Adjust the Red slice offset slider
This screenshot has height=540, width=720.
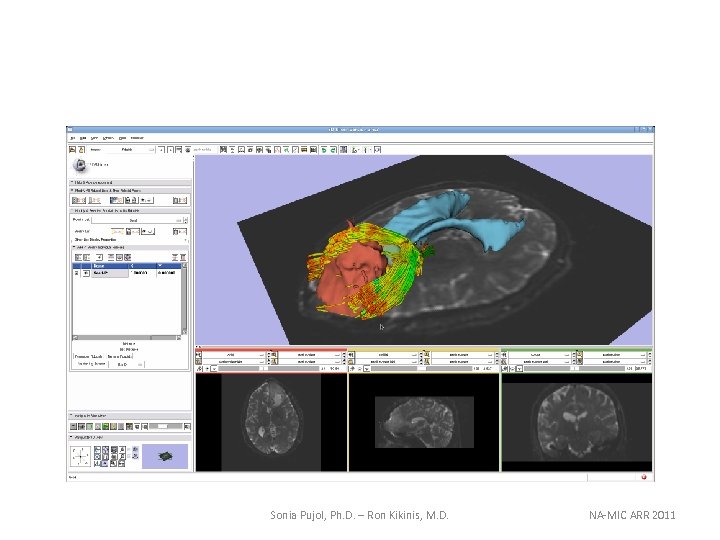(x=269, y=368)
